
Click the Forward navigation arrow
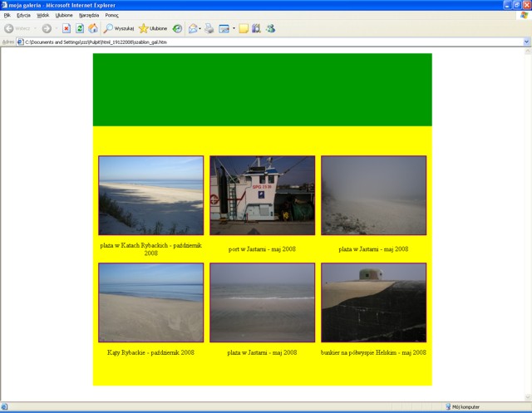click(47, 28)
